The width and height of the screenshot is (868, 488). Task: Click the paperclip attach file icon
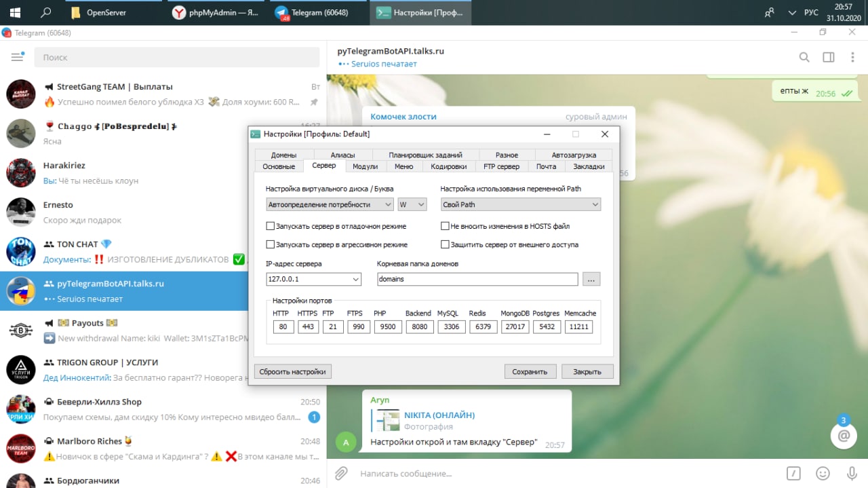tap(341, 473)
